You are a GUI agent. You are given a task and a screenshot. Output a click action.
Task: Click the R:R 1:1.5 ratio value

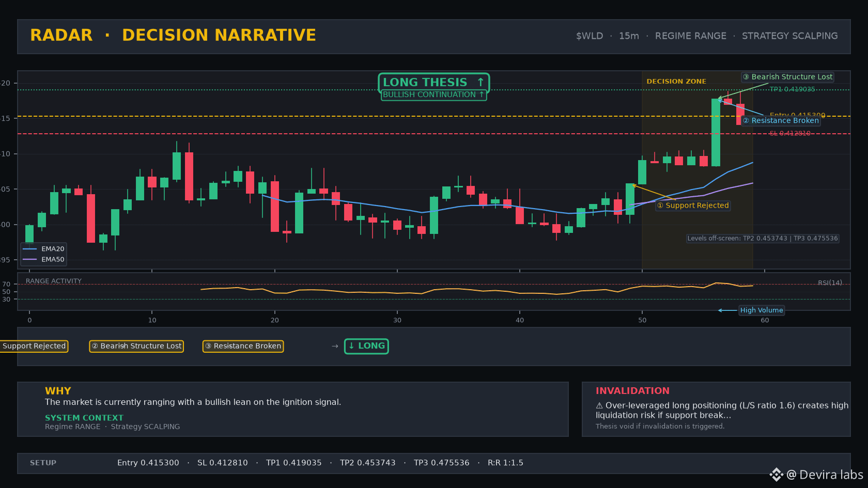coord(505,463)
